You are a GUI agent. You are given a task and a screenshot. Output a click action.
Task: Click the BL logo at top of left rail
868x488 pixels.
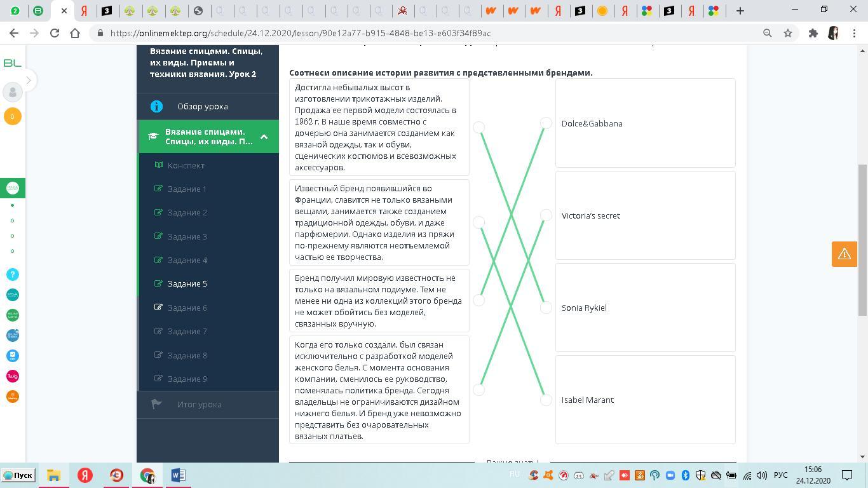point(12,62)
